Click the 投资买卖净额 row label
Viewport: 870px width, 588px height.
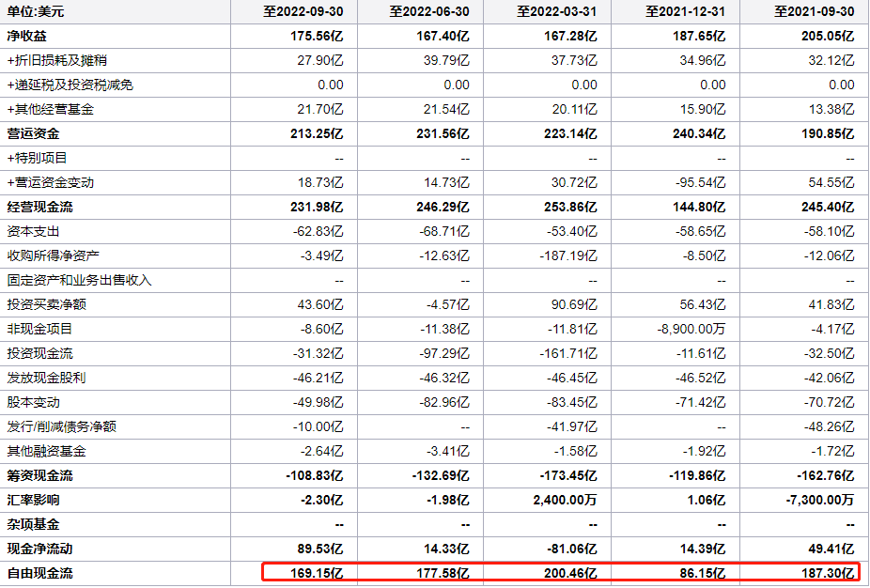[x=47, y=304]
